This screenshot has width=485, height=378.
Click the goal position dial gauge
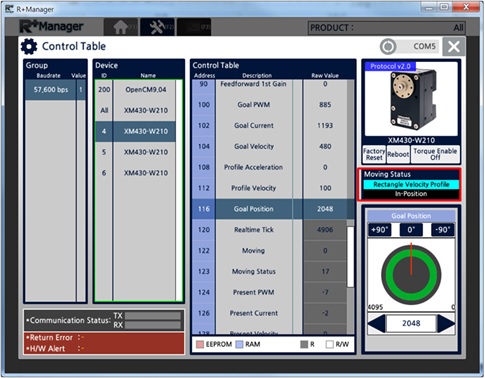(411, 275)
